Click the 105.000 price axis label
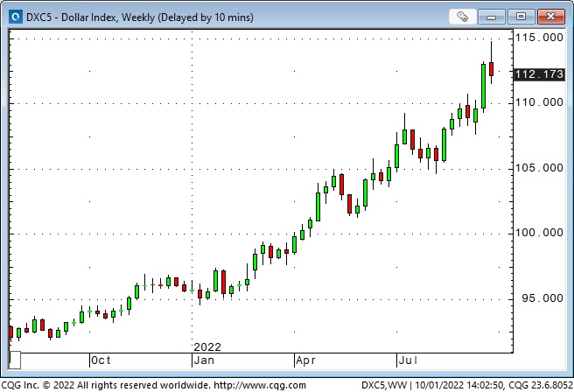This screenshot has width=574, height=392. [539, 168]
